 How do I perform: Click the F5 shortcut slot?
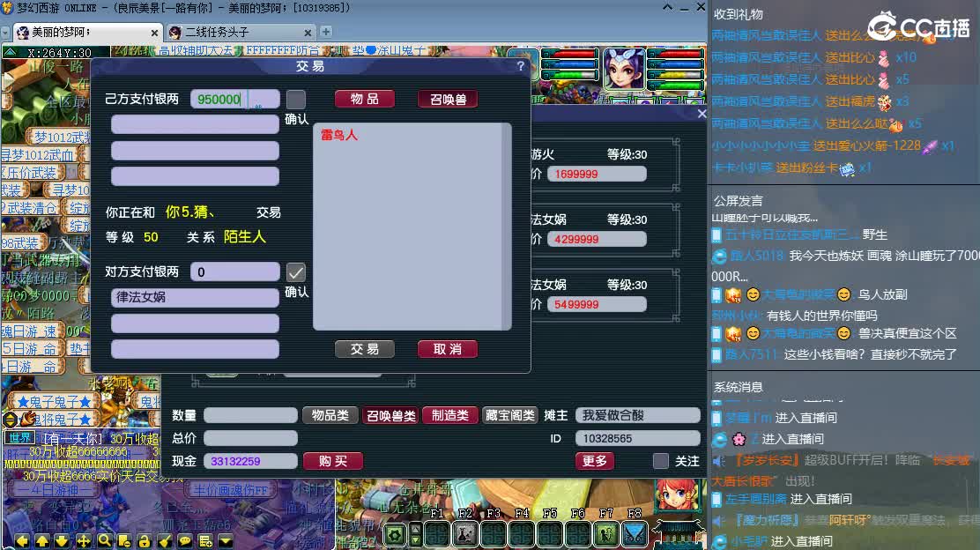(x=549, y=536)
